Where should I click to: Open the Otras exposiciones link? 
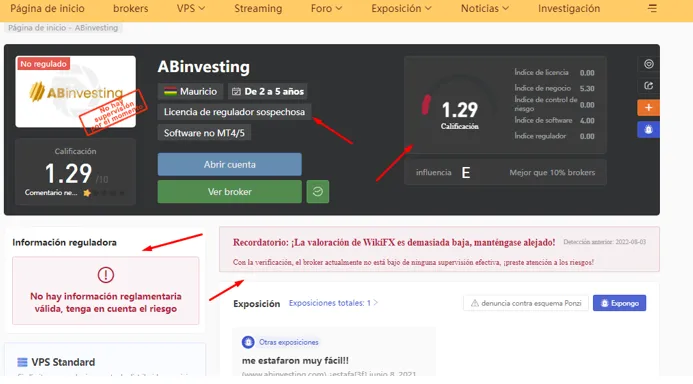pos(289,342)
